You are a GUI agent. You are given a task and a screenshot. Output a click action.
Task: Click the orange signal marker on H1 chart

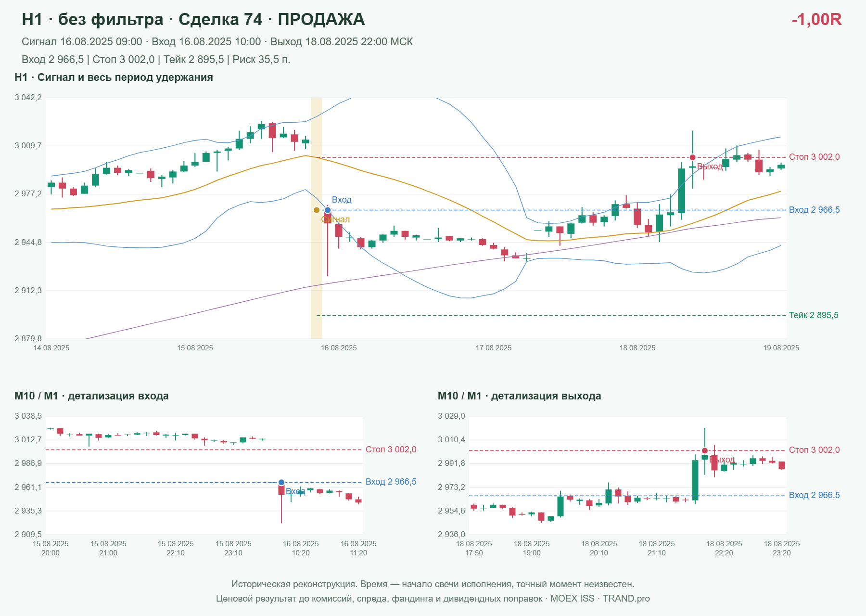(x=317, y=210)
